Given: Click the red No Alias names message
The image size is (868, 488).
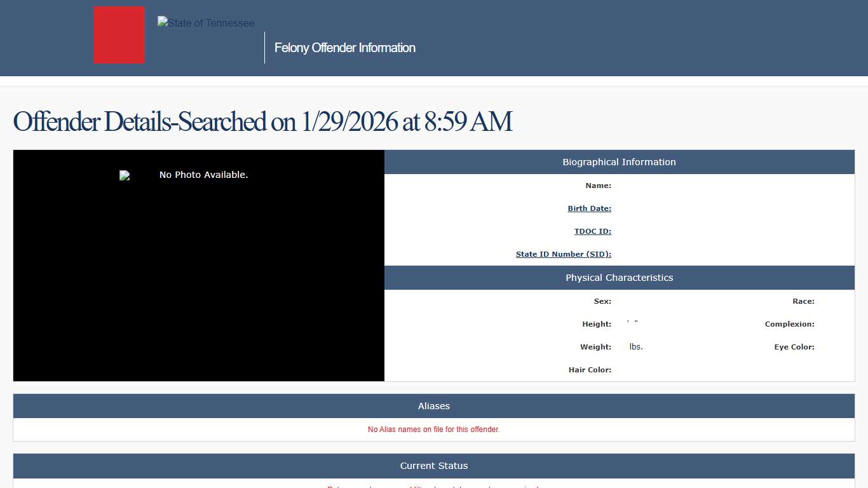Looking at the screenshot, I should click(433, 430).
